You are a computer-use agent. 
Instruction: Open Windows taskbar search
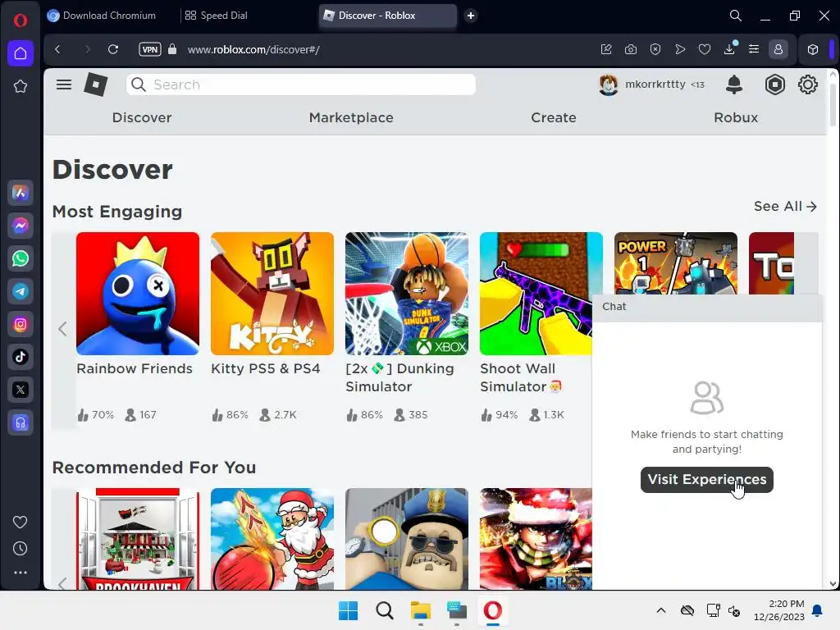pos(384,610)
